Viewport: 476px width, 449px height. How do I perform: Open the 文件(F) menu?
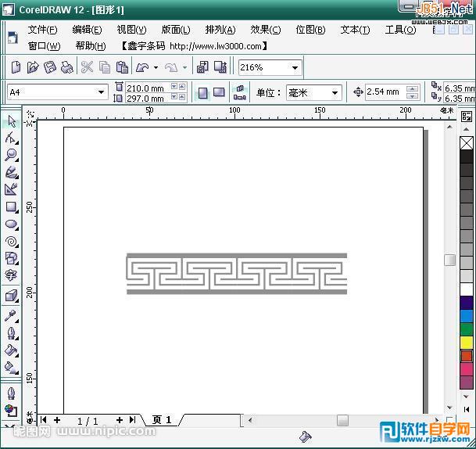pos(42,30)
